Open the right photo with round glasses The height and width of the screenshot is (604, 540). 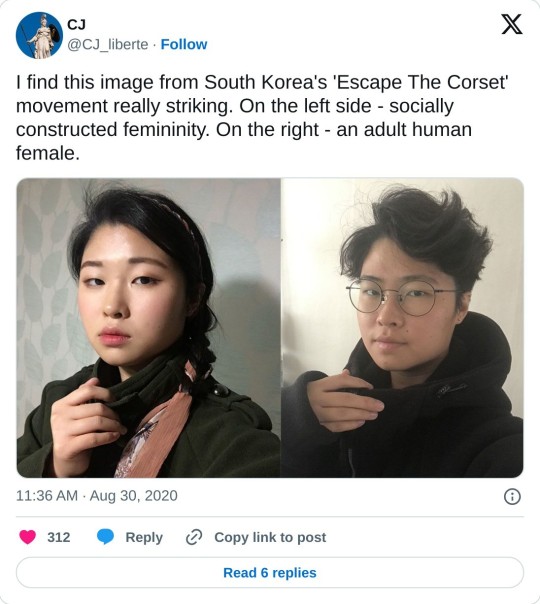pos(402,328)
